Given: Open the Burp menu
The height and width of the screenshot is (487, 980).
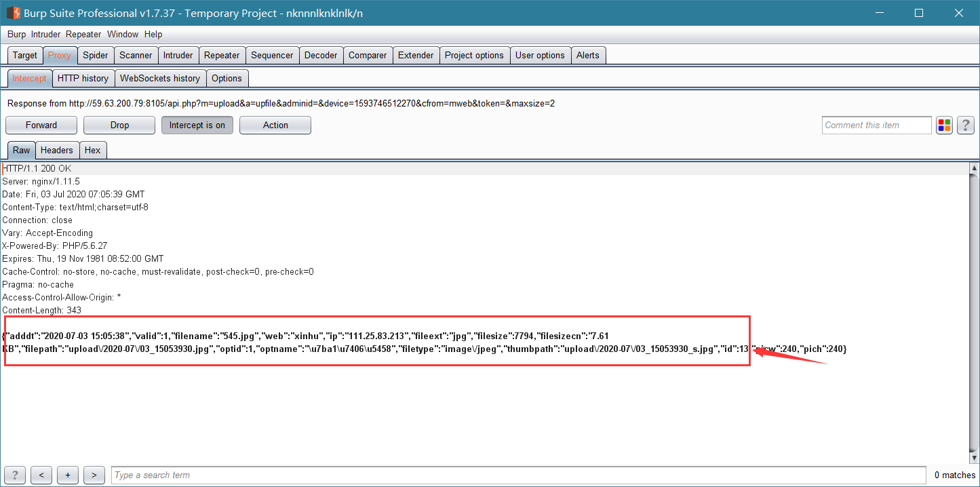Looking at the screenshot, I should (16, 34).
